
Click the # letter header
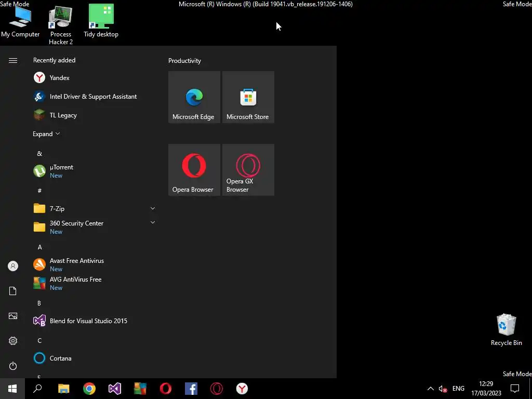click(x=39, y=191)
